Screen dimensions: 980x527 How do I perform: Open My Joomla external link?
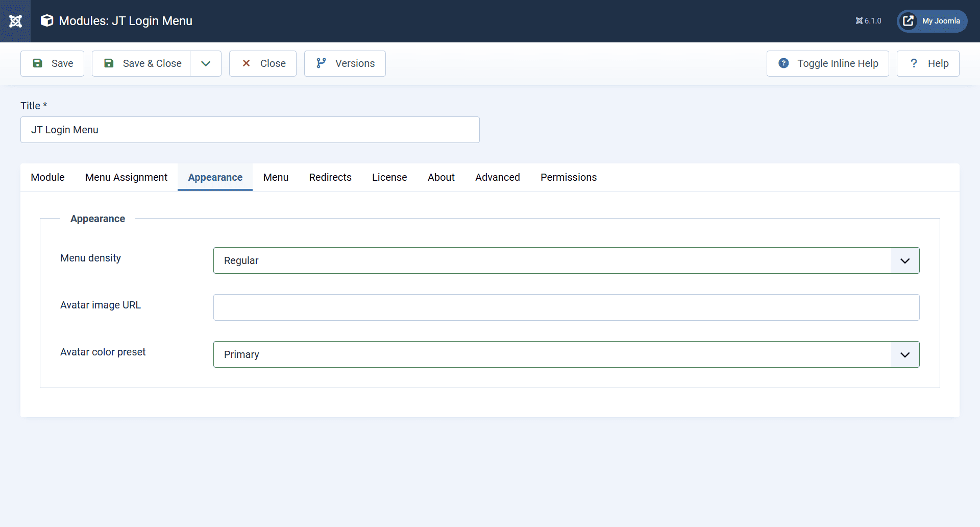(x=932, y=21)
